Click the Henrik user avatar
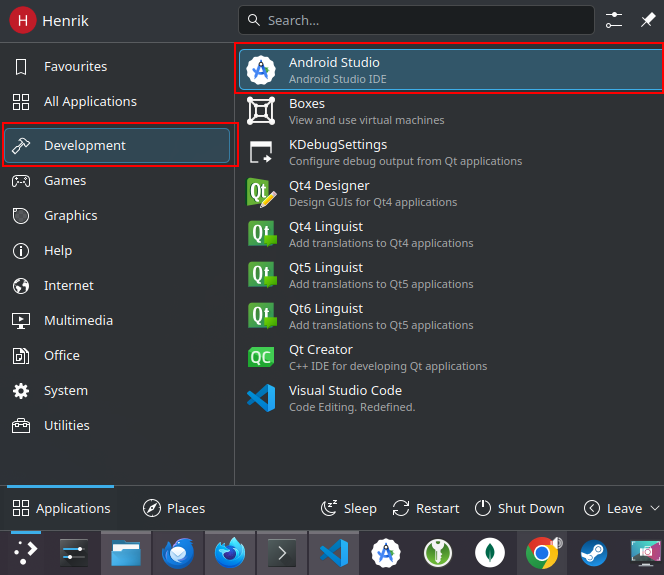Screen dimensions: 664x575 click(23, 20)
